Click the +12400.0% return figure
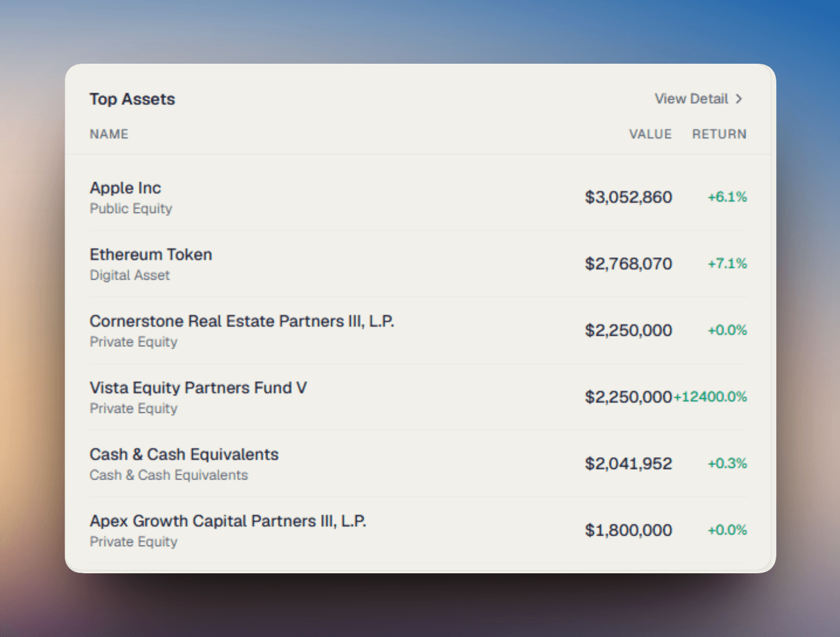The image size is (840, 637). tap(710, 397)
